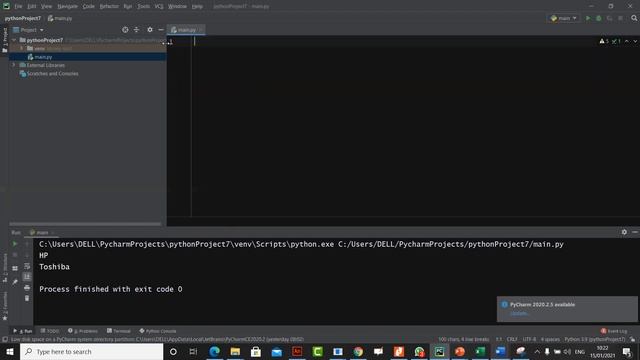Viewport: 640px width, 360px height.
Task: Open Edit menu
Action: (x=31, y=6)
